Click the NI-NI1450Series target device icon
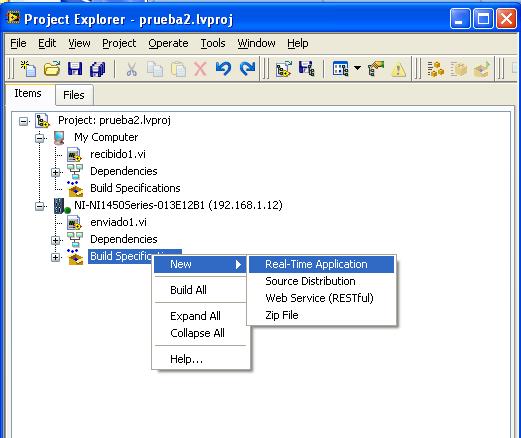Screen dimensions: 521x438 click(x=62, y=206)
